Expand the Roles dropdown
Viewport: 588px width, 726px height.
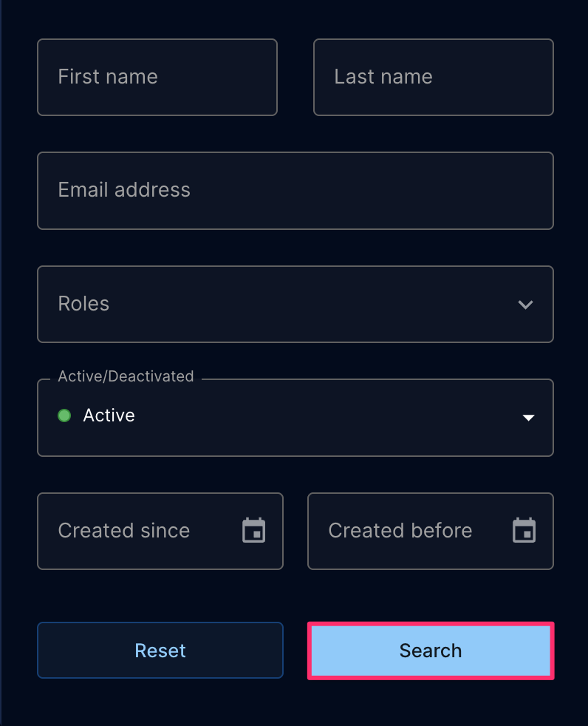pos(295,304)
